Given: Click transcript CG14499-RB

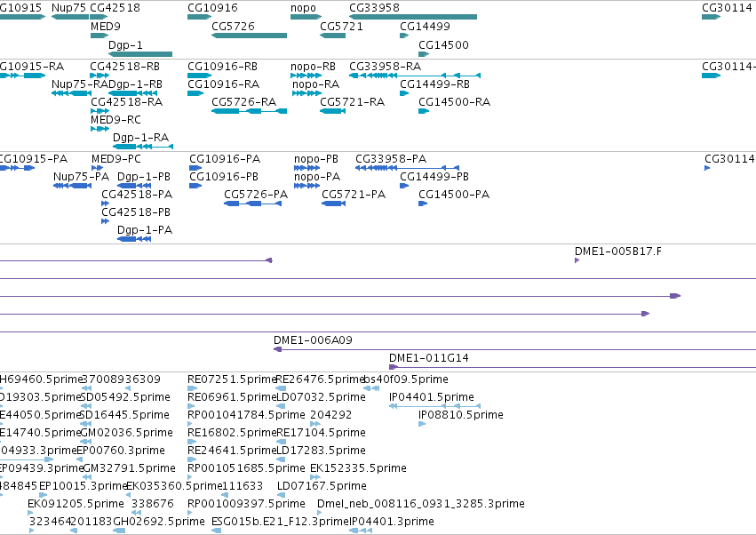Looking at the screenshot, I should coord(435,84).
